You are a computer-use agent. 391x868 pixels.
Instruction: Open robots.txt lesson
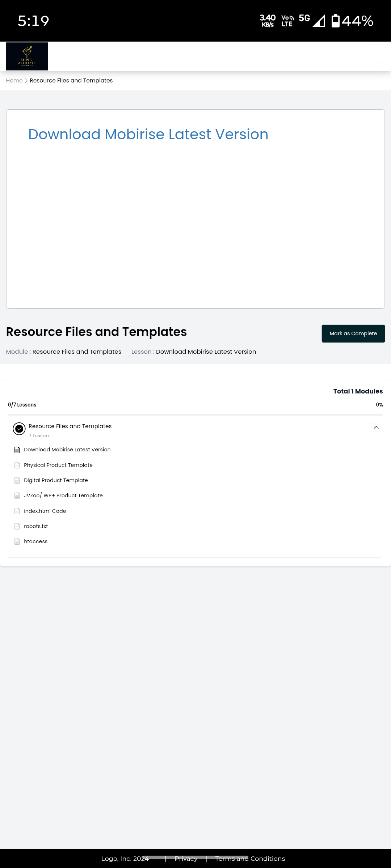36,526
